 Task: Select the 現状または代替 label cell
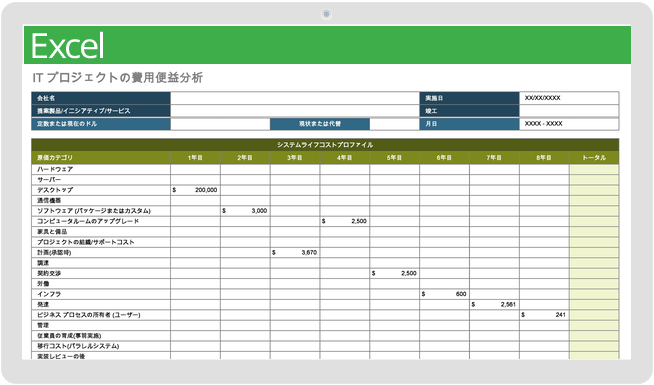click(320, 124)
